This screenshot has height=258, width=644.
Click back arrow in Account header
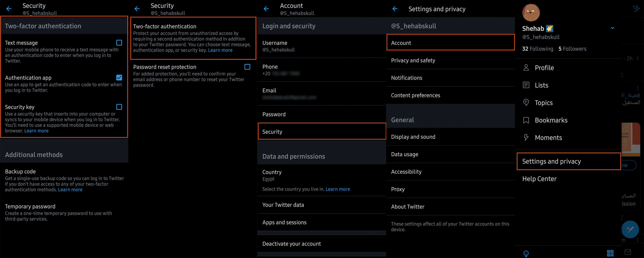(266, 9)
